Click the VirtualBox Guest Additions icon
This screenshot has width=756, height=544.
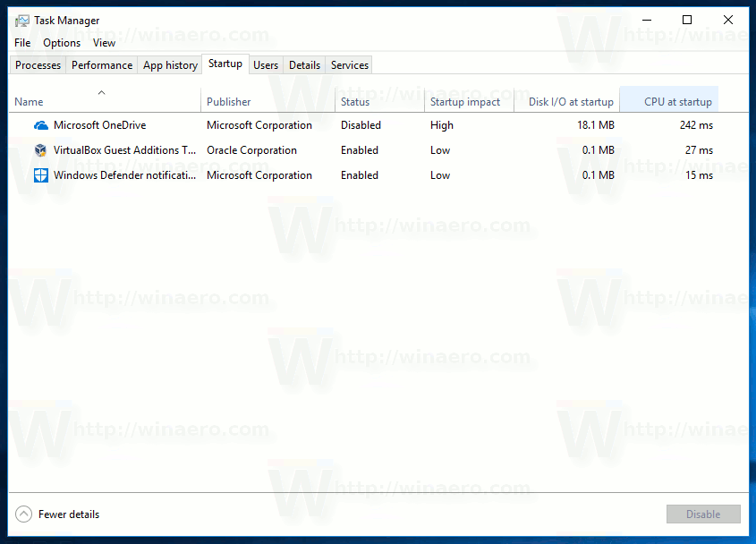pyautogui.click(x=40, y=150)
